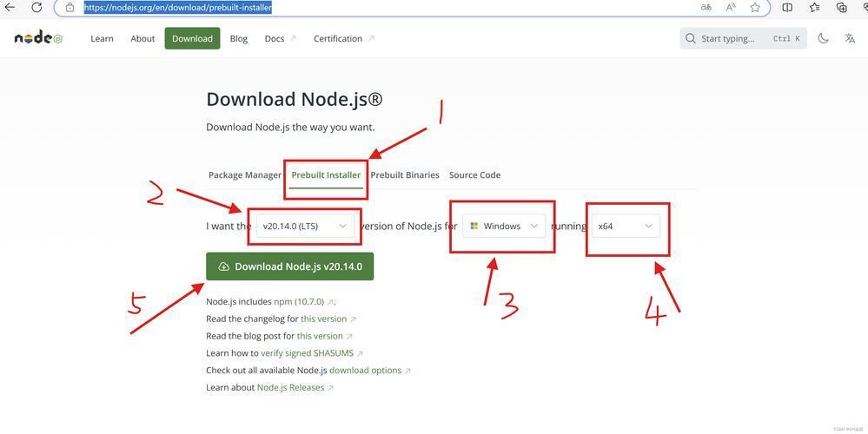This screenshot has height=434, width=868.
Task: Click the Start typing search field
Action: (x=743, y=39)
